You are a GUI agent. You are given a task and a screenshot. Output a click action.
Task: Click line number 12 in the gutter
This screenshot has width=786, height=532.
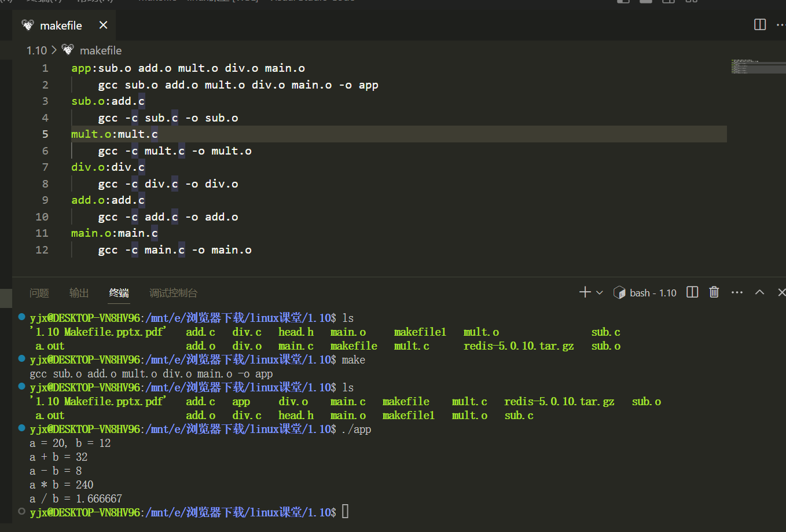pos(42,250)
